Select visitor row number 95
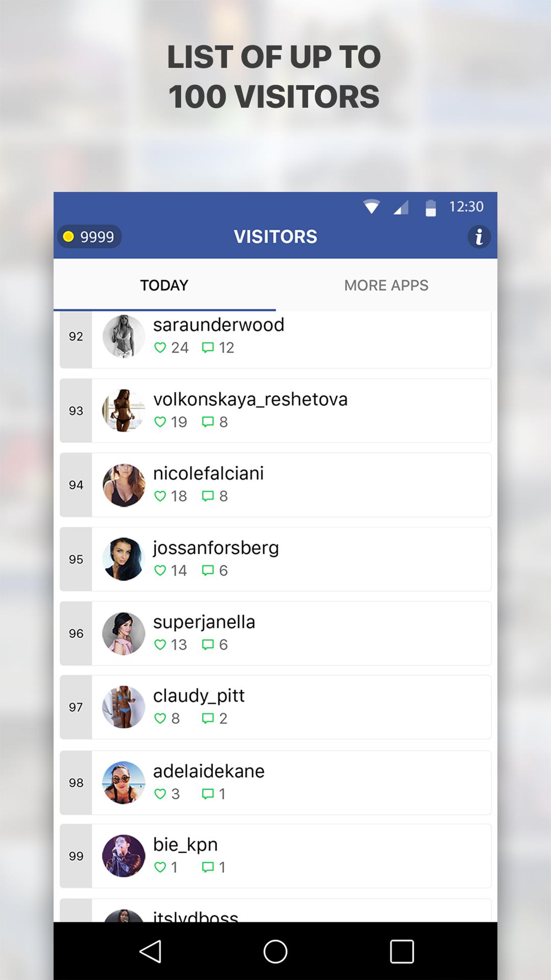 275,559
